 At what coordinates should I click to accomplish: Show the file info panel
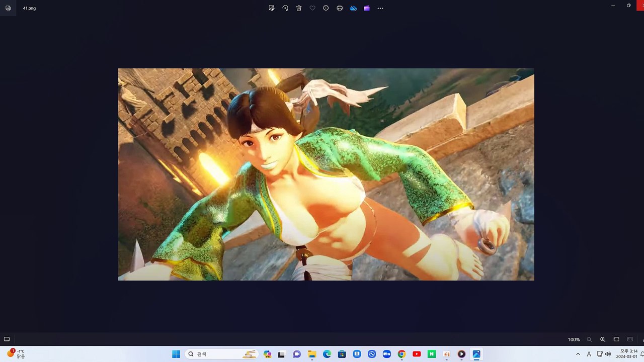point(326,8)
